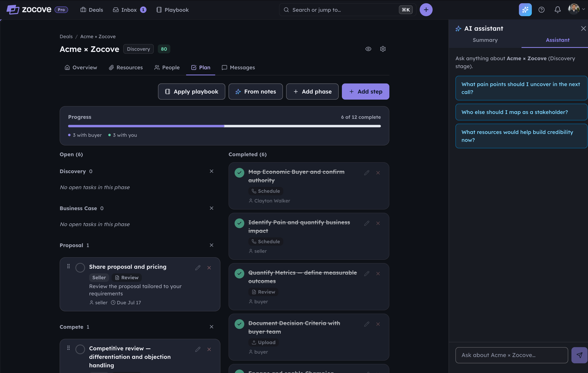Grab drag handle of Share proposal step
Screen dimensions: 588x373
coord(68,266)
